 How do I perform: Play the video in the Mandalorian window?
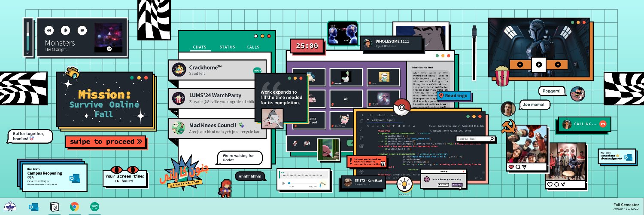click(x=538, y=64)
